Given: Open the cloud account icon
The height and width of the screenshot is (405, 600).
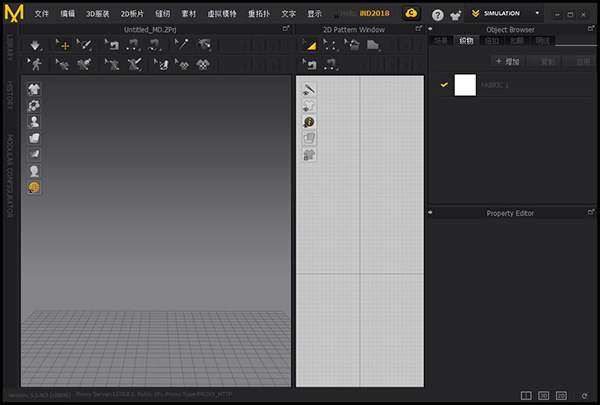Looking at the screenshot, I should point(411,13).
